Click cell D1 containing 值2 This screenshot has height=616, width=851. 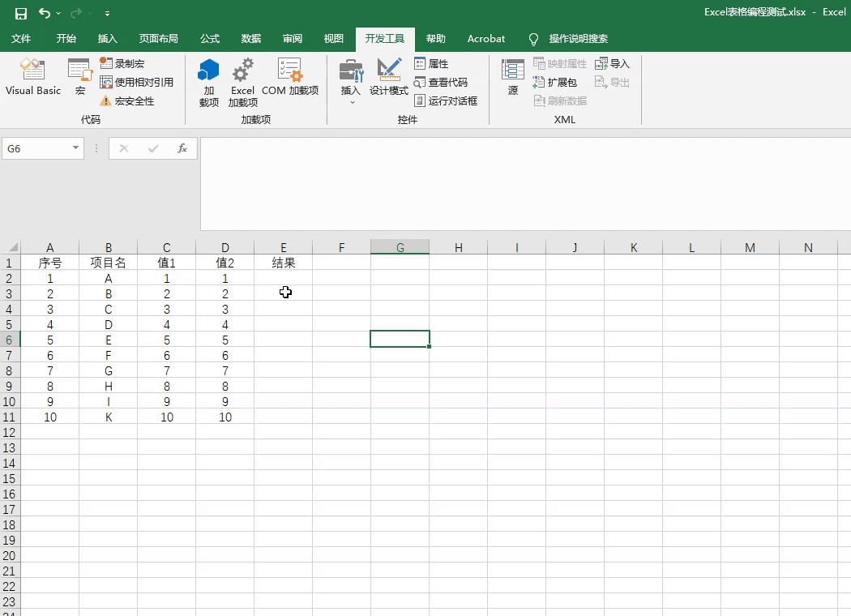point(225,263)
